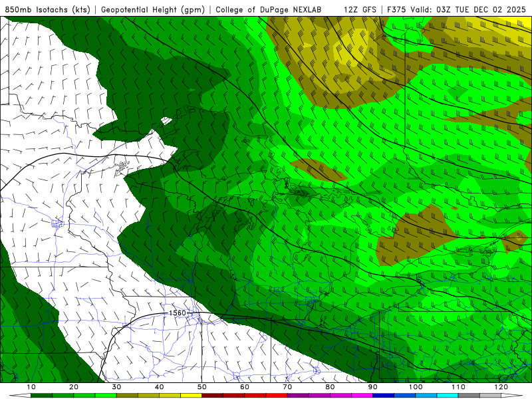The width and height of the screenshot is (532, 399).
Task: Click the 30 label on the color scale
Action: coord(116,387)
